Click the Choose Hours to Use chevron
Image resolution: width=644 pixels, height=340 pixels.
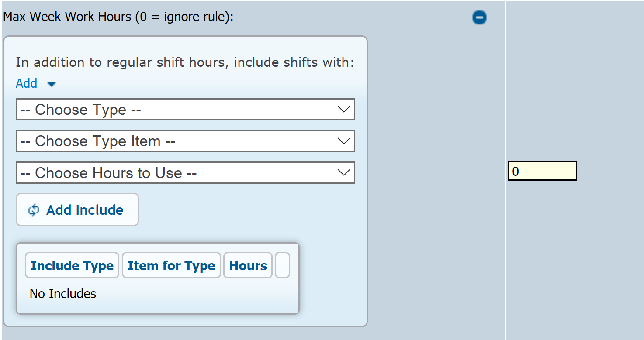pos(344,173)
